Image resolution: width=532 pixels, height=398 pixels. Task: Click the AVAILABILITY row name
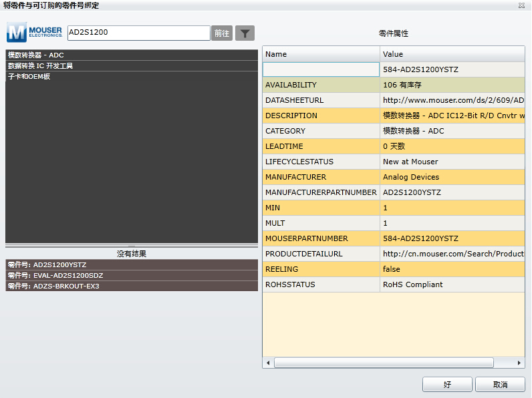pos(291,85)
